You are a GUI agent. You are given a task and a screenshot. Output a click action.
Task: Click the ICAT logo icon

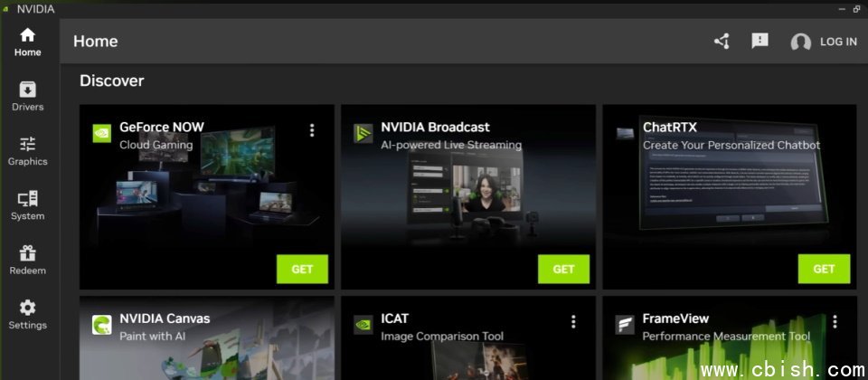[363, 325]
